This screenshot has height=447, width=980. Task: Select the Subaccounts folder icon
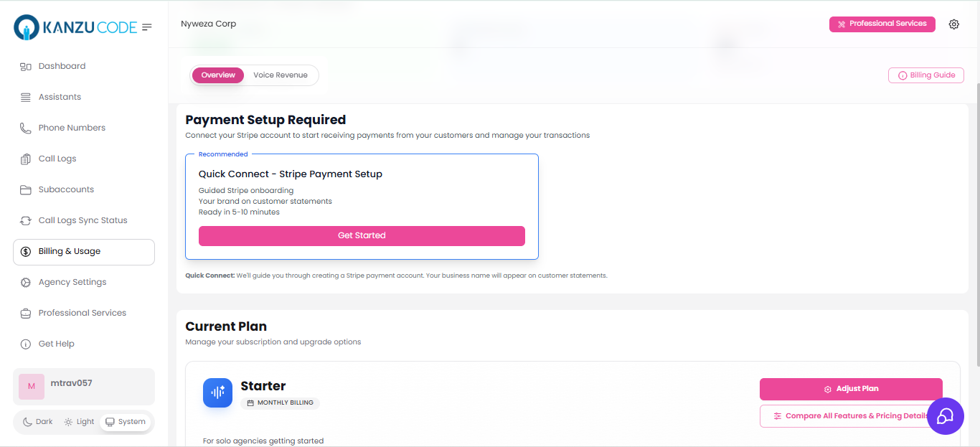point(25,189)
